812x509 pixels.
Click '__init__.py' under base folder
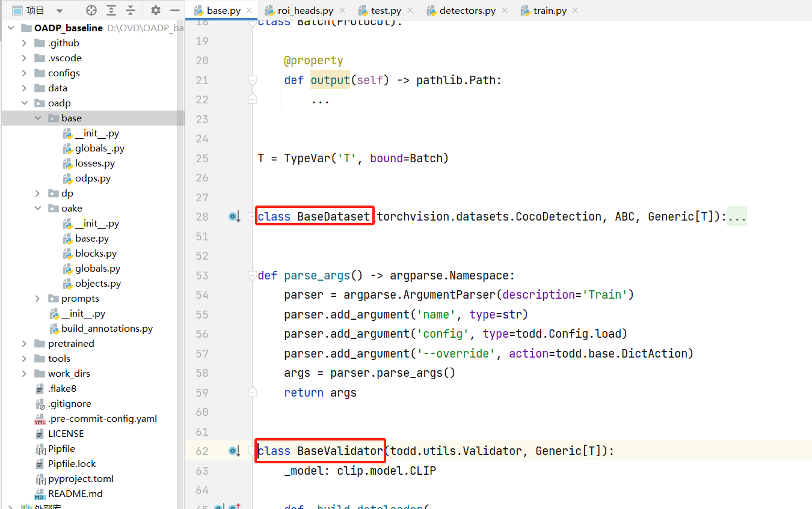pos(97,133)
